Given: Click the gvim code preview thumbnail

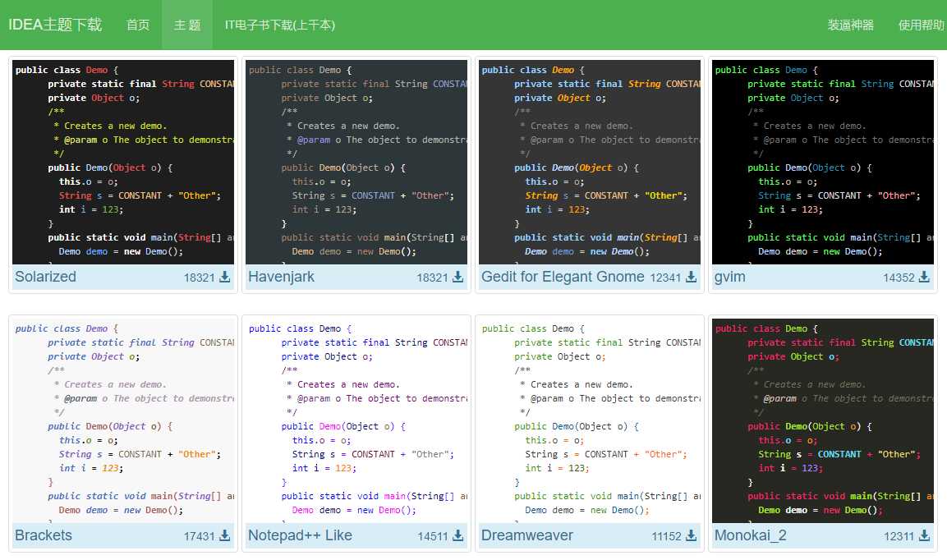Looking at the screenshot, I should [x=823, y=162].
